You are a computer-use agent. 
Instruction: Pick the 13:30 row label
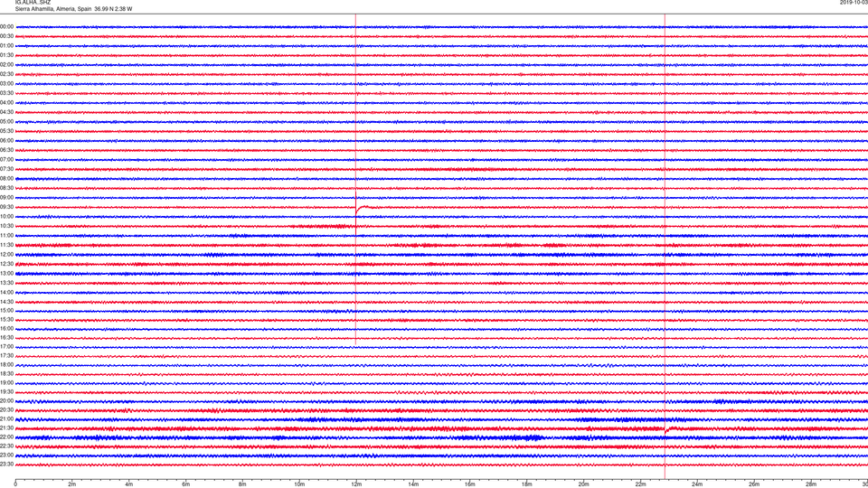pos(6,283)
